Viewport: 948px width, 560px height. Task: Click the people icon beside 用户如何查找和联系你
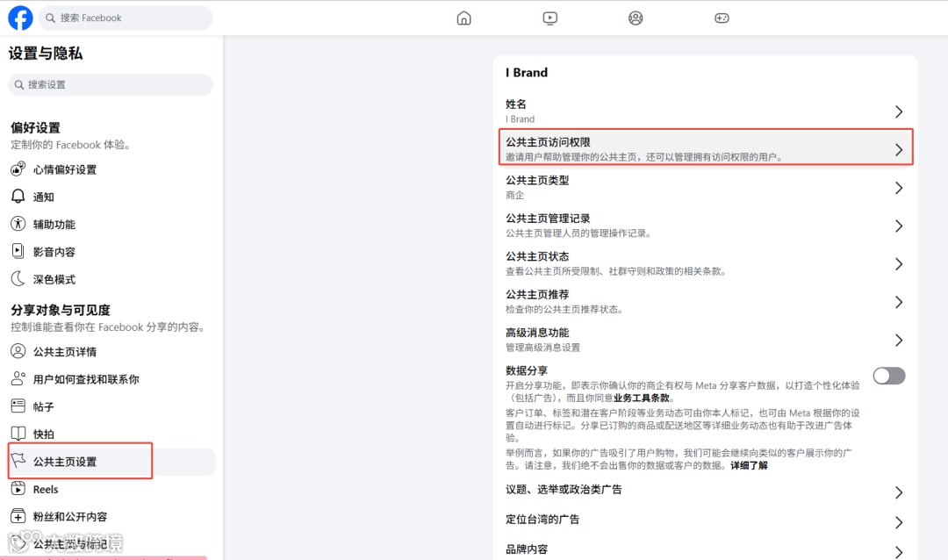(18, 378)
